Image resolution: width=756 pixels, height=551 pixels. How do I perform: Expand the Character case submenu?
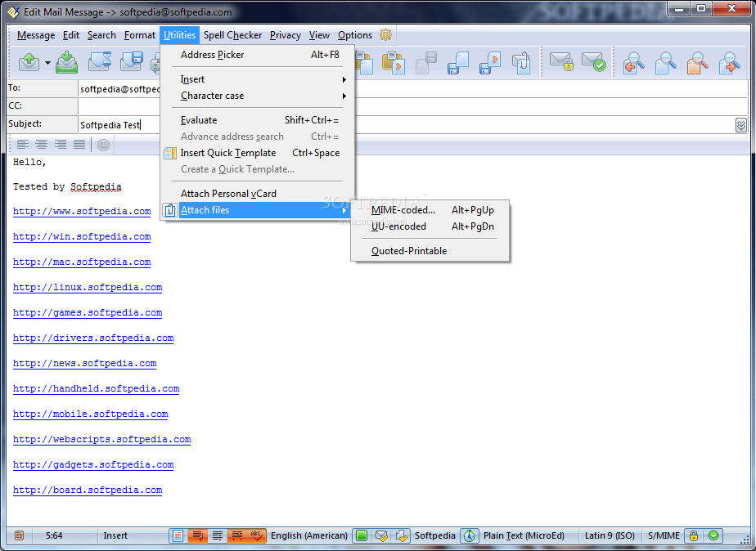pyautogui.click(x=258, y=96)
